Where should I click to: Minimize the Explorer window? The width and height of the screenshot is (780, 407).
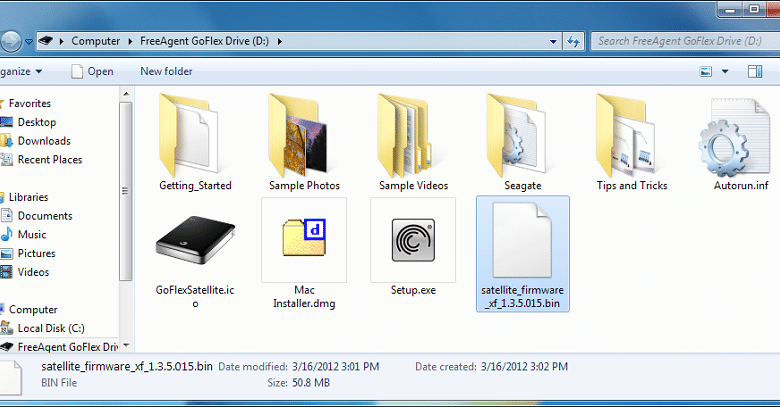[730, 9]
